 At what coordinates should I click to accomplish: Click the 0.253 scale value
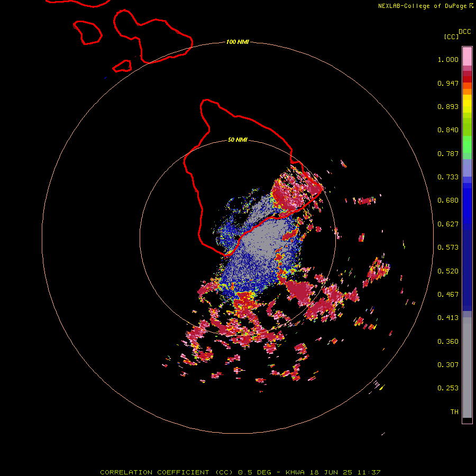tap(448, 388)
